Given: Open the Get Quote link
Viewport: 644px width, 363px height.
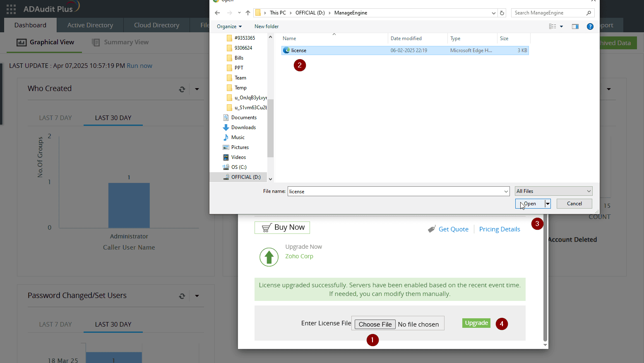Looking at the screenshot, I should tap(454, 229).
